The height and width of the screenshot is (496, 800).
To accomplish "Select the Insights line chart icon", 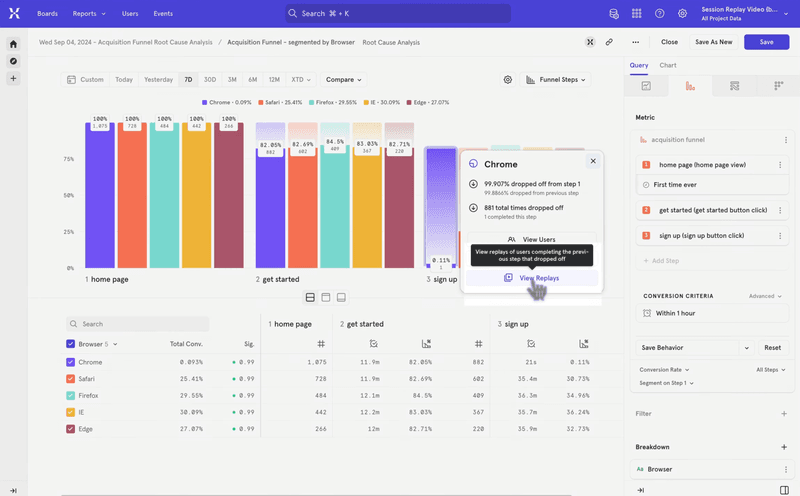I will point(646,86).
